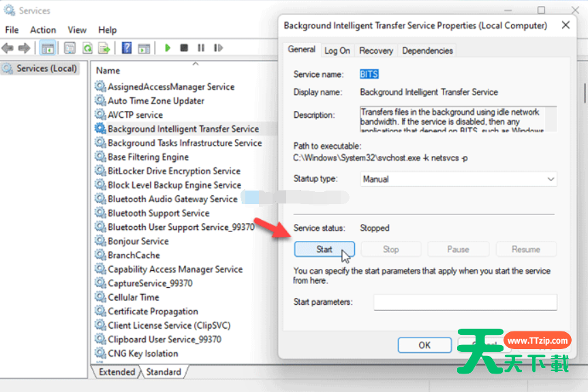Click OK in the Properties dialog
The height and width of the screenshot is (392, 588).
pyautogui.click(x=424, y=345)
